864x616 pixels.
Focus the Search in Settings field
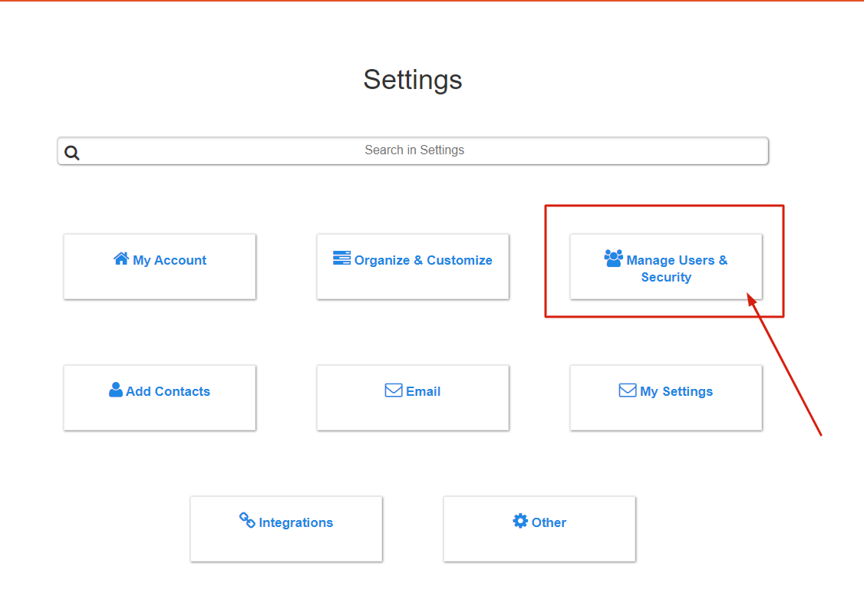coord(414,150)
